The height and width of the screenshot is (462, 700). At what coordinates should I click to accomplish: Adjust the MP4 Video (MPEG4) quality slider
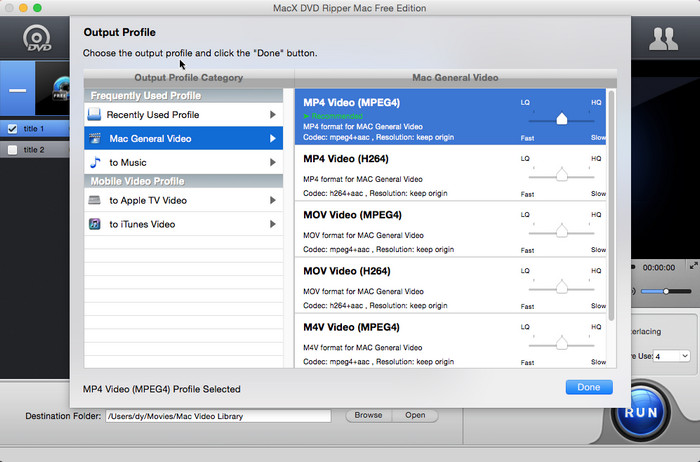(562, 119)
